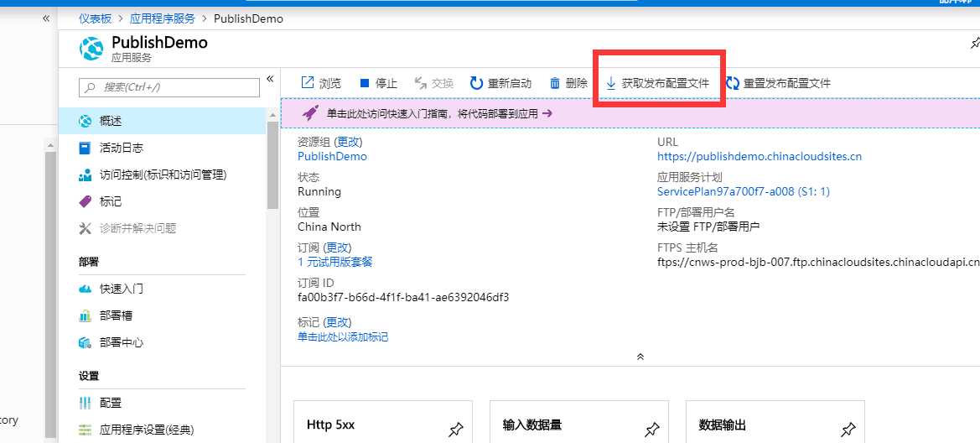Click the FTPS hostname text
The height and width of the screenshot is (443, 980).
tap(819, 262)
